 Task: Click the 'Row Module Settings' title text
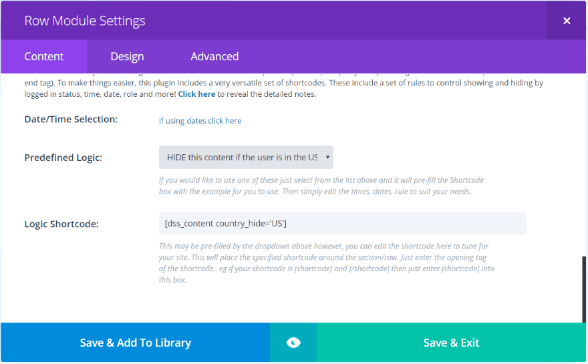pyautogui.click(x=85, y=21)
